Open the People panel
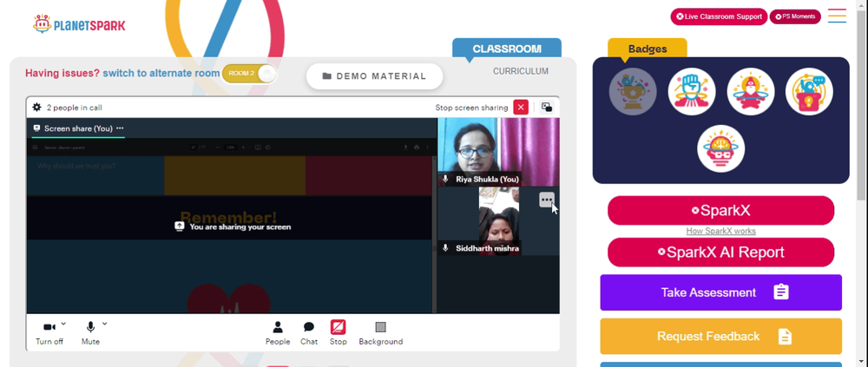The image size is (868, 367). click(278, 334)
